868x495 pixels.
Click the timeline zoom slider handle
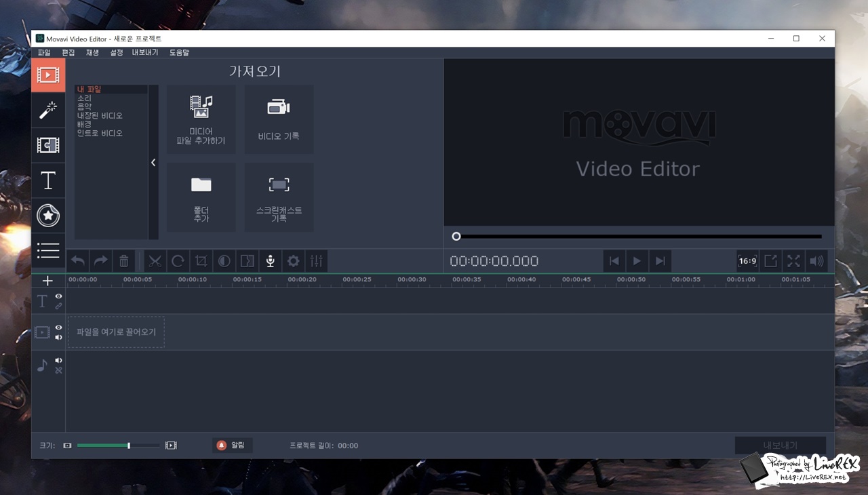point(129,446)
